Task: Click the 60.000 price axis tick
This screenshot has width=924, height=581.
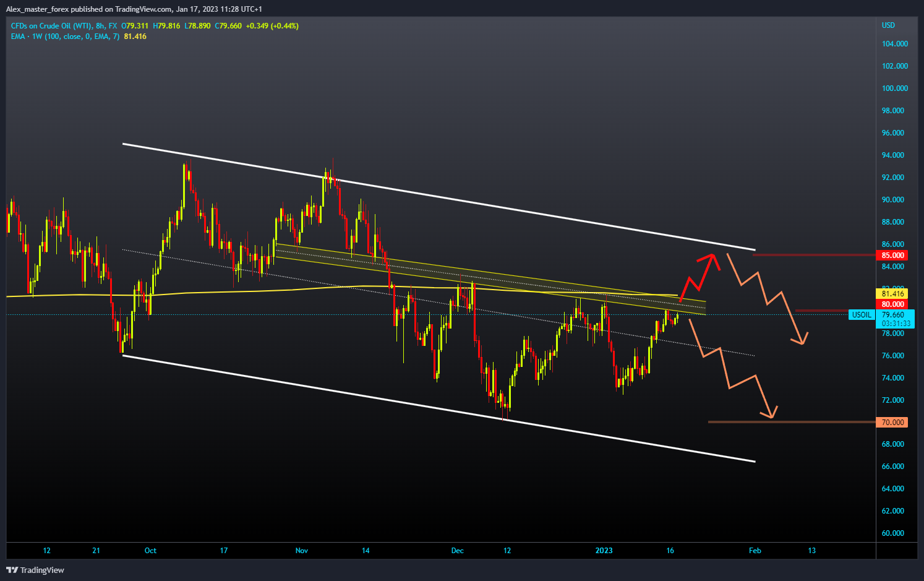Action: (x=892, y=533)
